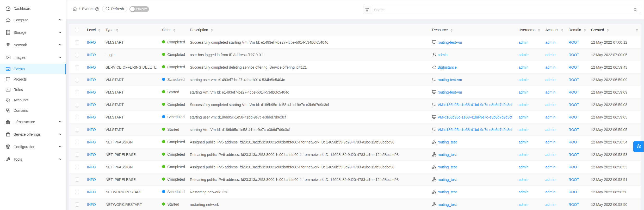
Task: Open Domains in the sidebar
Action: [33, 110]
